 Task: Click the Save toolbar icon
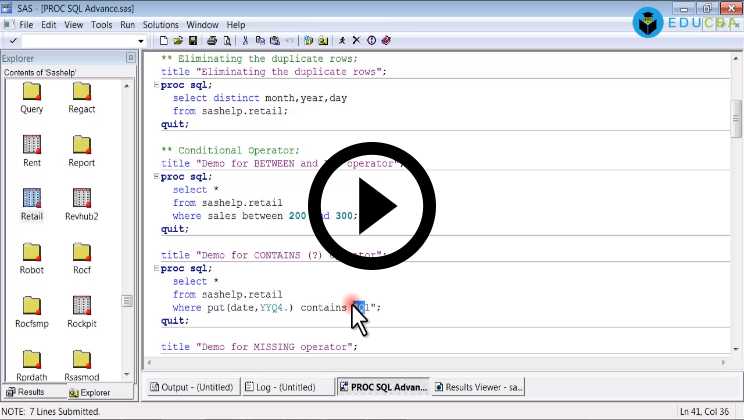(191, 41)
